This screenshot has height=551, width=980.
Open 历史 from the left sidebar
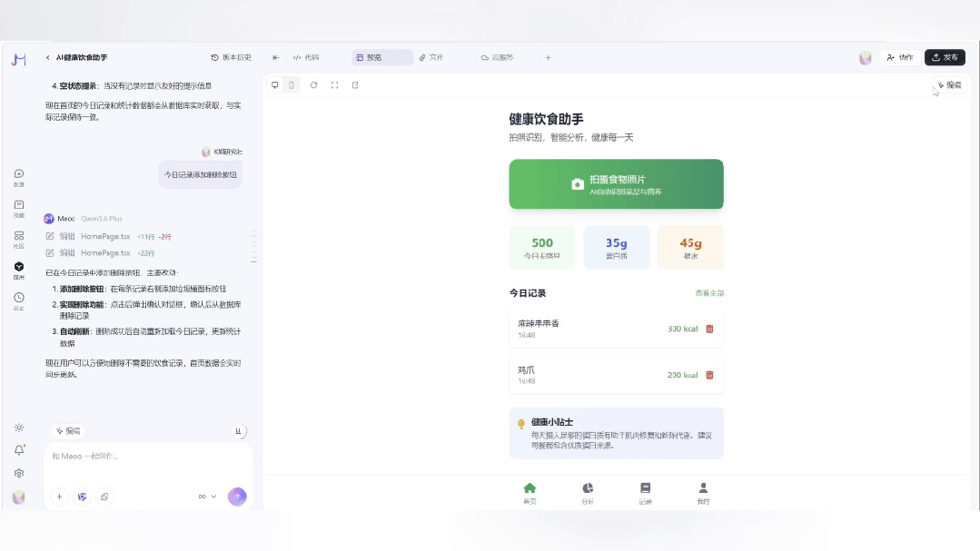(x=19, y=298)
